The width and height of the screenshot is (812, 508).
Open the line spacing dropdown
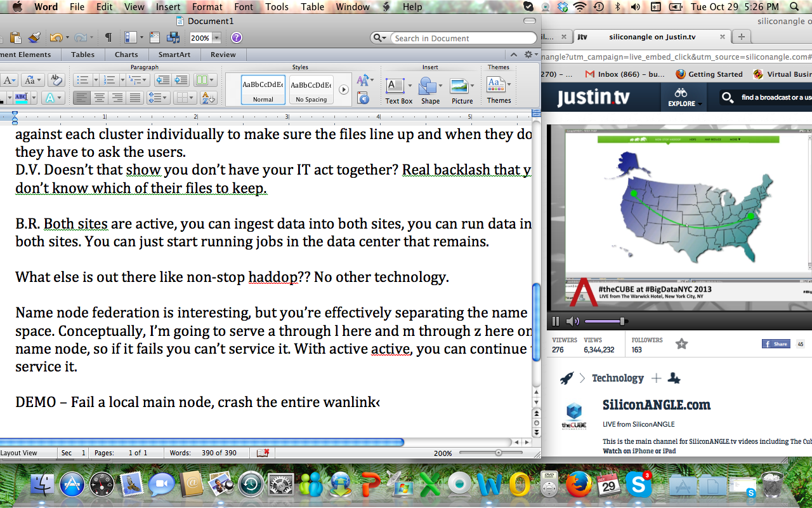tap(157, 98)
